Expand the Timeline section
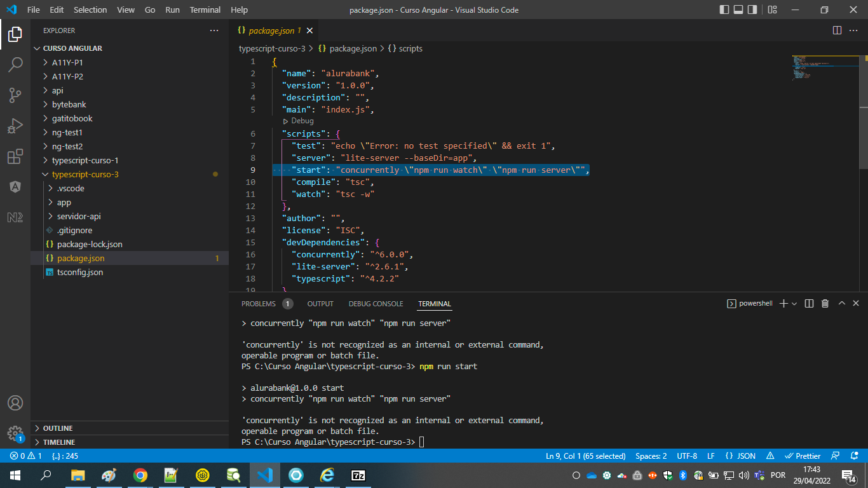Screen dimensions: 868x488 pyautogui.click(x=130, y=442)
